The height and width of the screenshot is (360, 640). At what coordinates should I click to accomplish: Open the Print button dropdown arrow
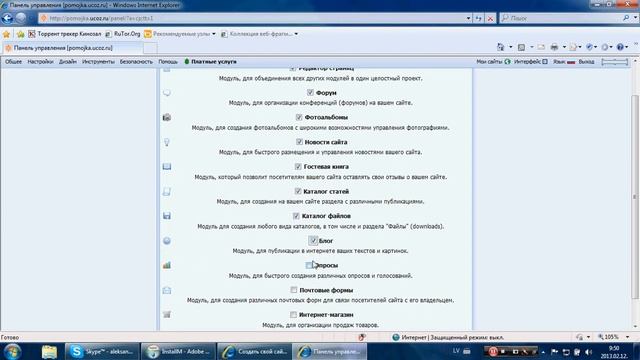pyautogui.click(x=564, y=47)
